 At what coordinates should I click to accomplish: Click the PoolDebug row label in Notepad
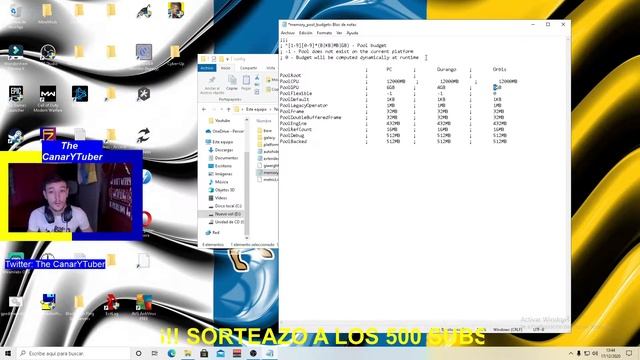pos(292,135)
